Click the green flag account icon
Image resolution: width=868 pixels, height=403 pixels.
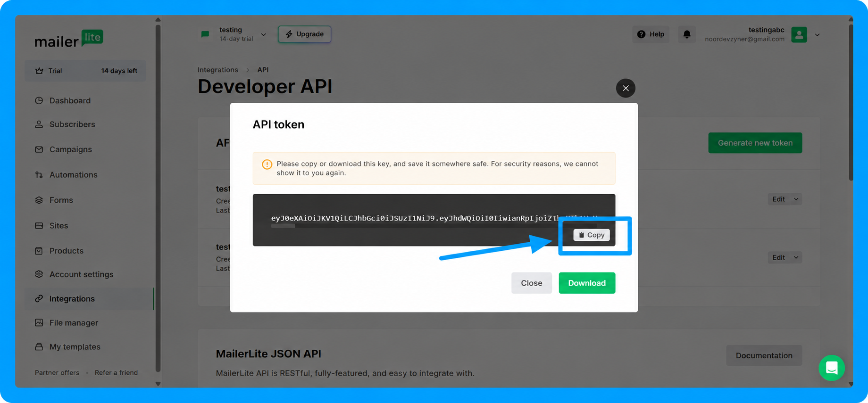pyautogui.click(x=205, y=34)
